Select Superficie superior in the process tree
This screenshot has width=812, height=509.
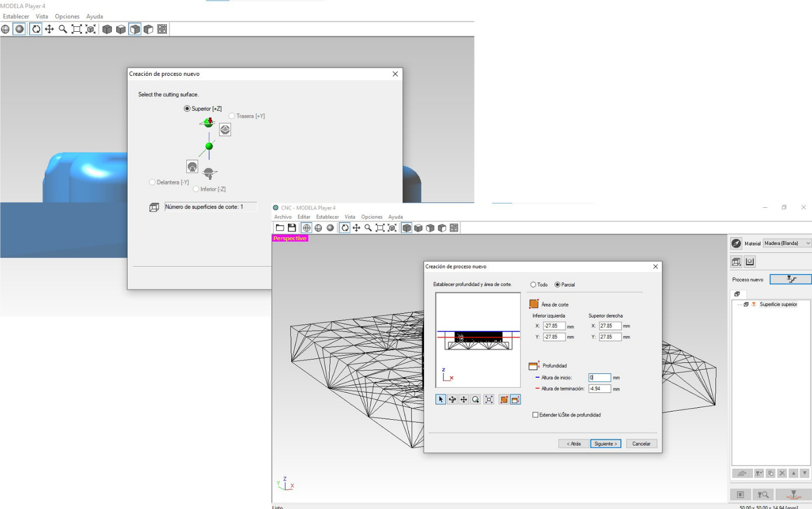point(778,305)
